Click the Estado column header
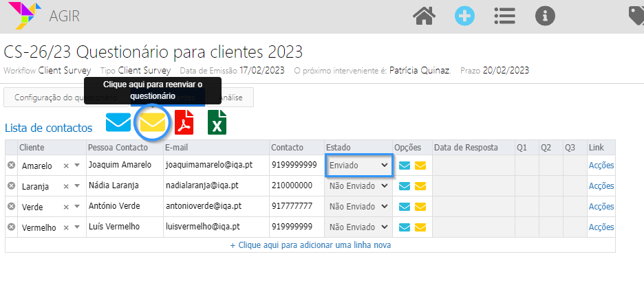This screenshot has height=294, width=644. tap(358, 148)
